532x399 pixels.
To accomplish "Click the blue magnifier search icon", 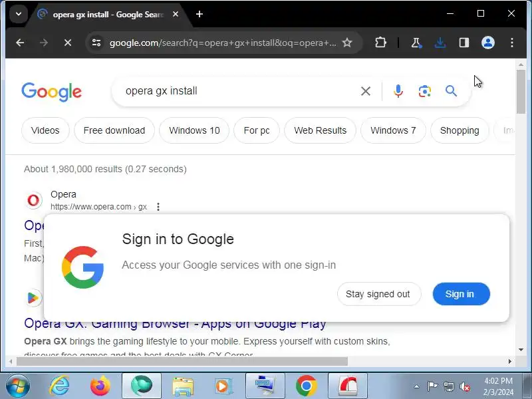I will [x=451, y=91].
